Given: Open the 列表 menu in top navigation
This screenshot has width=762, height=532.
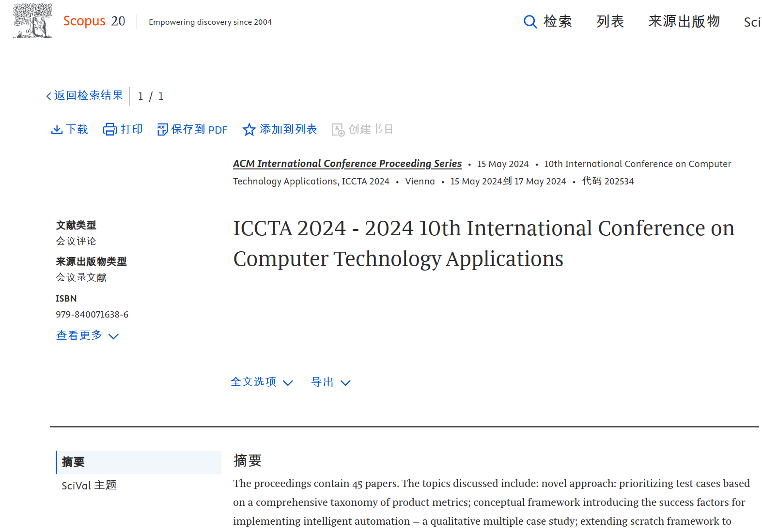Looking at the screenshot, I should [610, 22].
